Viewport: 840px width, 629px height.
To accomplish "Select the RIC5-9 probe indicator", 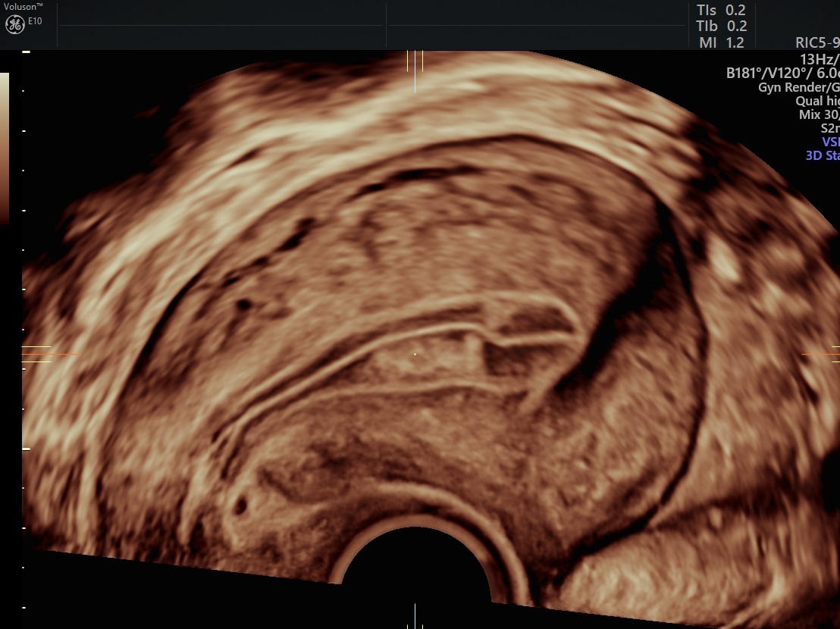I will pos(820,44).
